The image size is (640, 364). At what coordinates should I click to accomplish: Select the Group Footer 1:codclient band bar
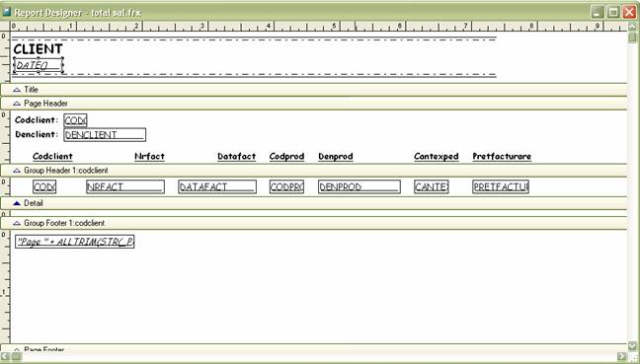point(314,223)
